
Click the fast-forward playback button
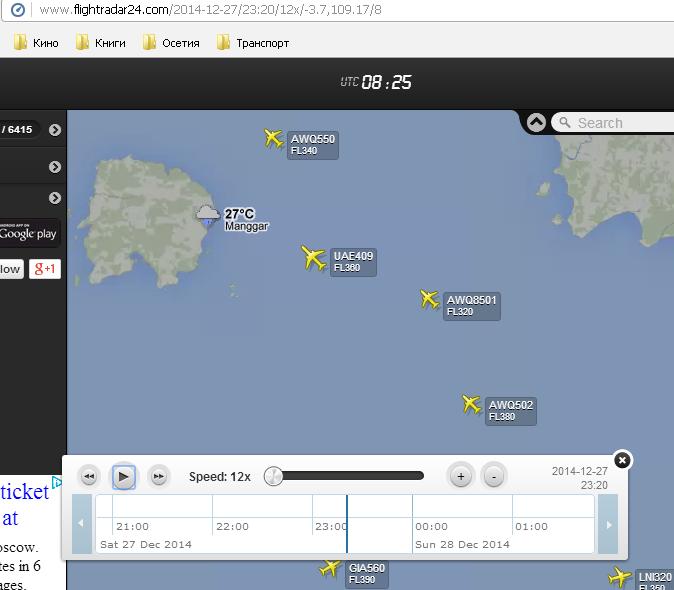(159, 477)
